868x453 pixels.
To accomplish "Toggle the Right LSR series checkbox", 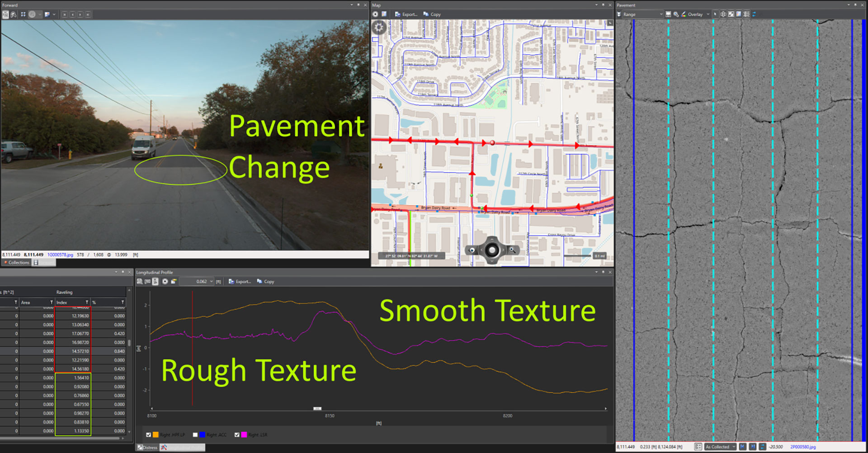I will pyautogui.click(x=237, y=434).
